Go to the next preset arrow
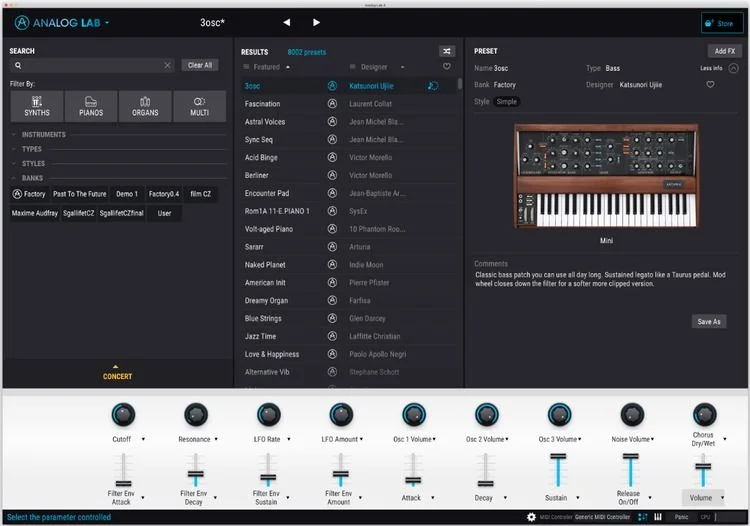The height and width of the screenshot is (526, 750). [x=316, y=22]
